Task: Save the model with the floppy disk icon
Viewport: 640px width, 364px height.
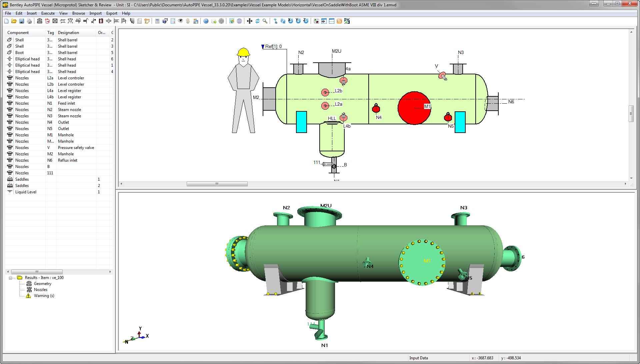Action: point(22,21)
